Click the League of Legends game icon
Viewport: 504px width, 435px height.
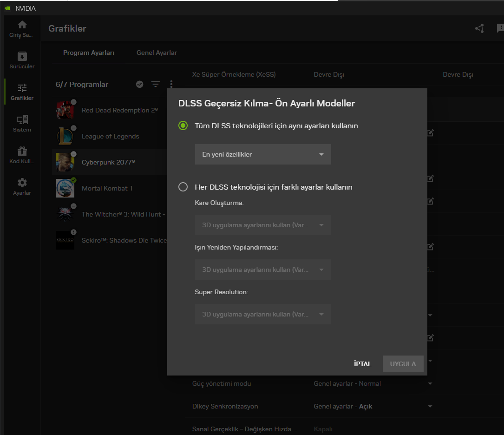pos(65,136)
